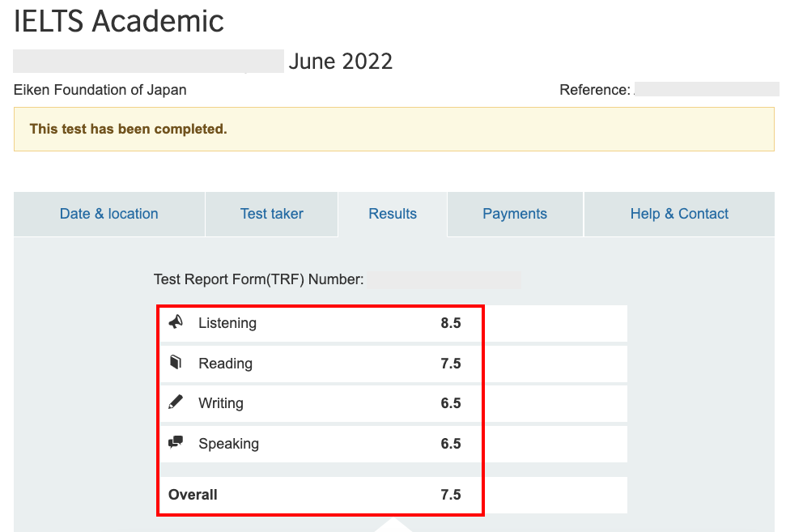Click the Eiken Foundation of Japan text
Screen dimensions: 786x532
coord(100,90)
